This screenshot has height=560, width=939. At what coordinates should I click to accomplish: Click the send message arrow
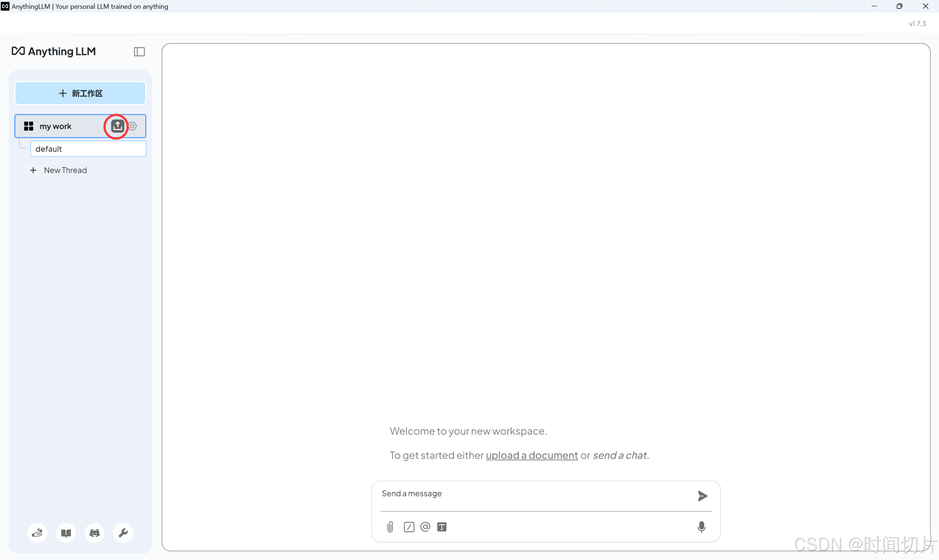[x=702, y=496]
